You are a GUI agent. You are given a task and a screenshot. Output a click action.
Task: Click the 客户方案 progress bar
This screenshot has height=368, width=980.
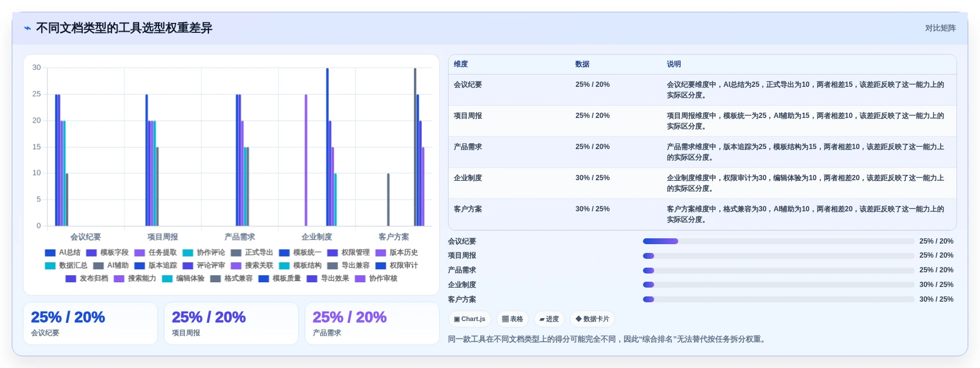[779, 299]
